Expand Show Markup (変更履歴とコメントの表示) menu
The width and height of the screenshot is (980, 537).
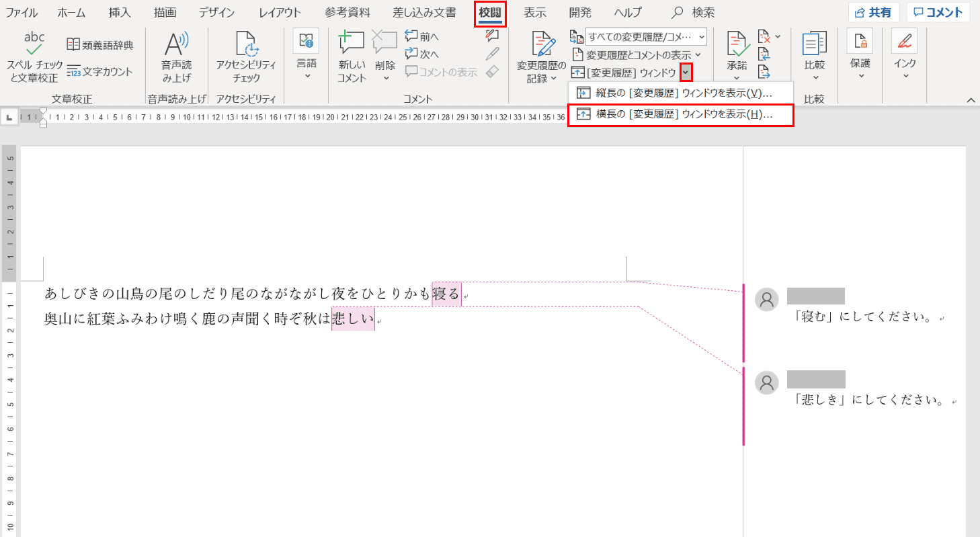pos(636,54)
